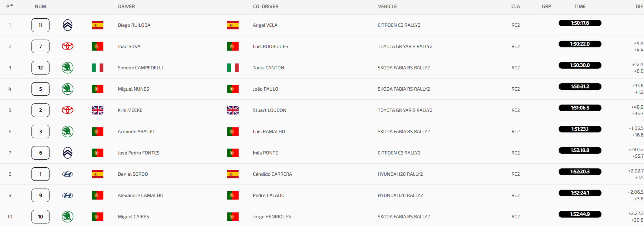Click the car number 3 badge
This screenshot has width=644, height=226.
coord(40,131)
